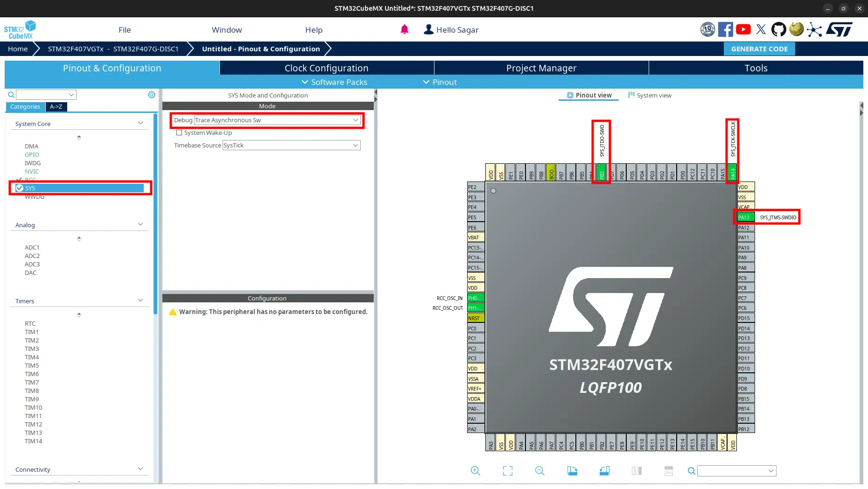
Task: Click the ST community network icon
Action: (814, 29)
